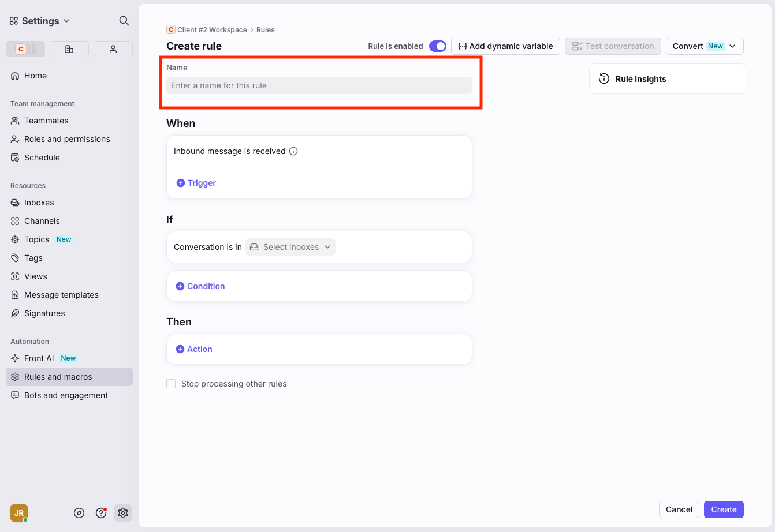Check Stop processing other rules box
Screen dimensions: 775x532
tap(171, 384)
